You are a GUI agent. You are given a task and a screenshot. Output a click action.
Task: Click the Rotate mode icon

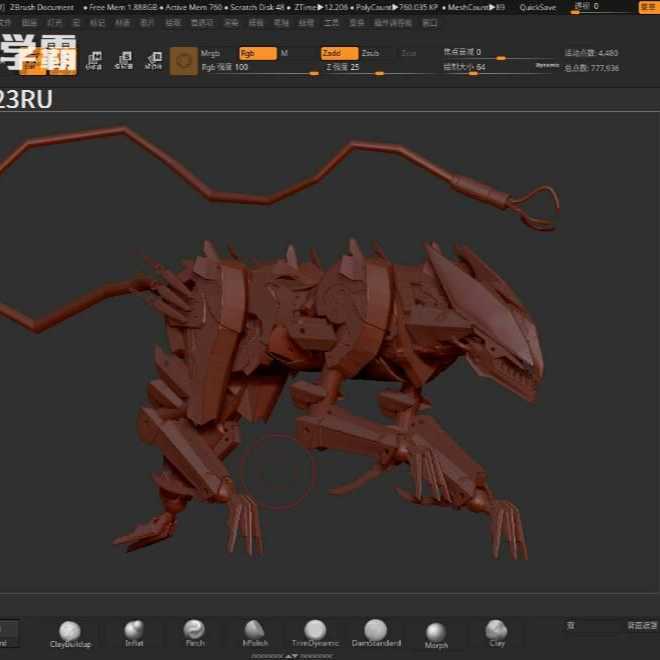(x=154, y=61)
